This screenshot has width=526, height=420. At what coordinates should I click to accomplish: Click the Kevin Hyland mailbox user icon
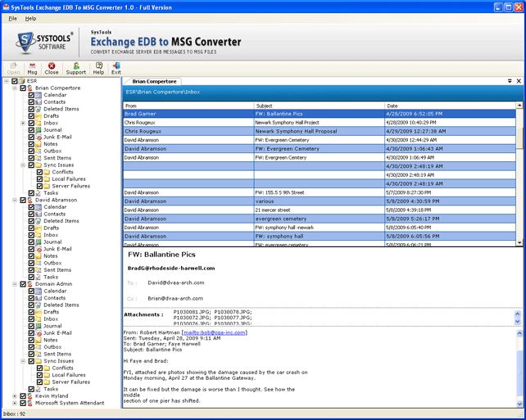click(30, 396)
